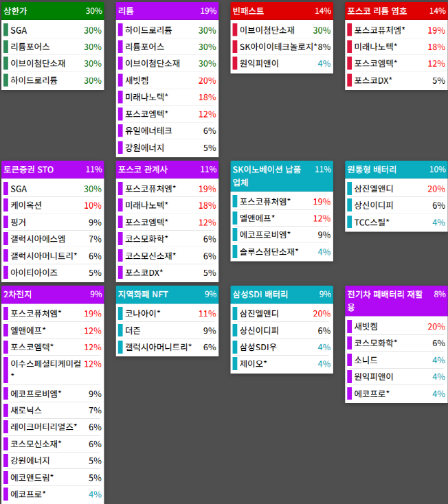448x504 pixels.
Task: Click 원익피앤아이 in the 빈패스트 card
Action: coord(282,64)
